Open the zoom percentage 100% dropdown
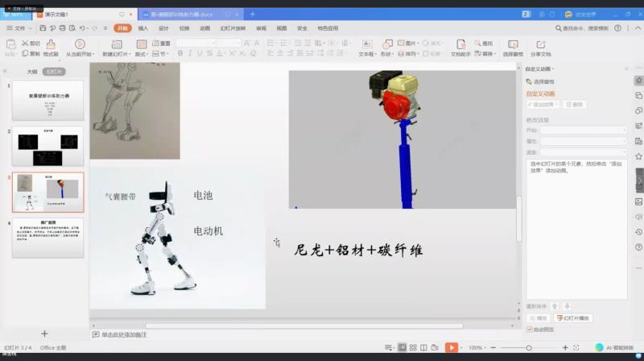644x361 pixels. [x=477, y=348]
